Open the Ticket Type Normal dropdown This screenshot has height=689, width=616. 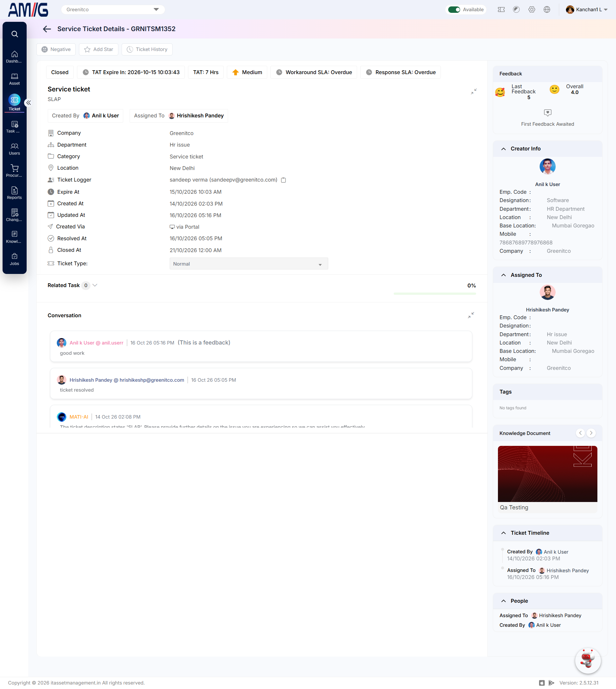[x=249, y=264]
